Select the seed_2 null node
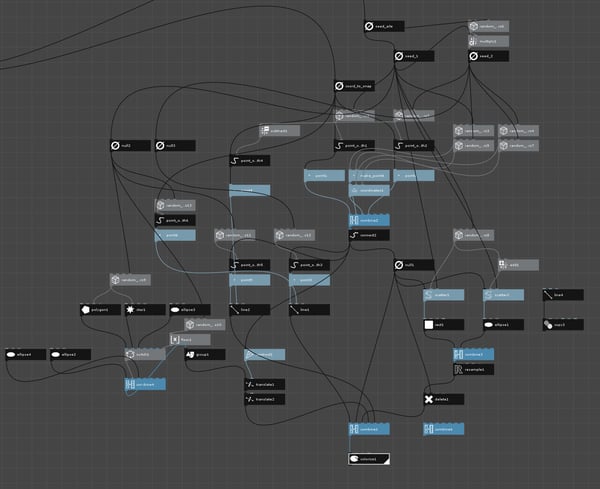 point(488,56)
